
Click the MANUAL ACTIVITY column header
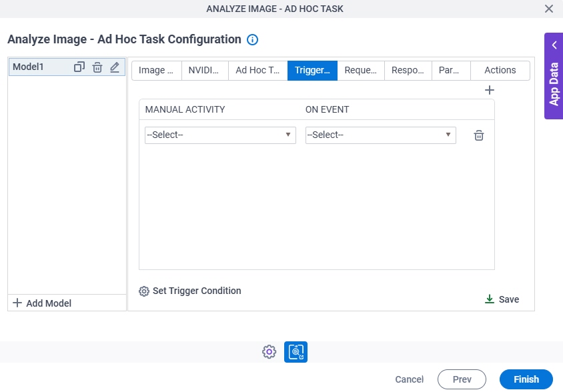(185, 109)
